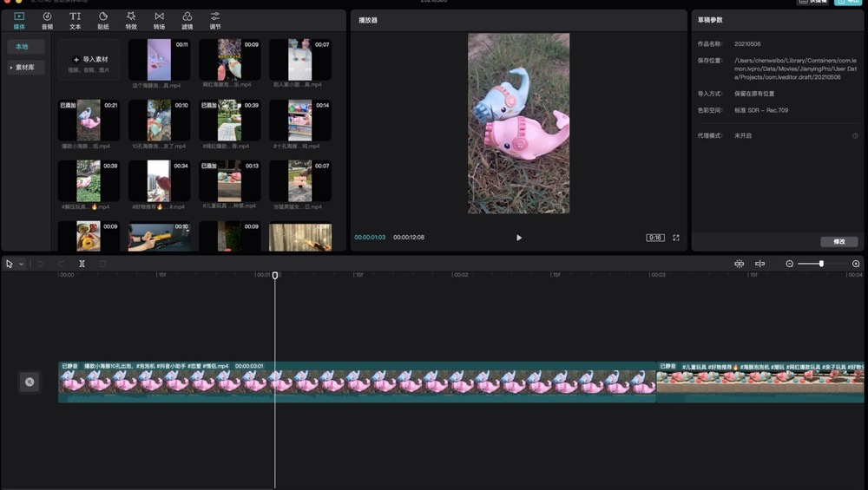Click the playhead handle on the ruler
868x490 pixels.
tap(275, 275)
